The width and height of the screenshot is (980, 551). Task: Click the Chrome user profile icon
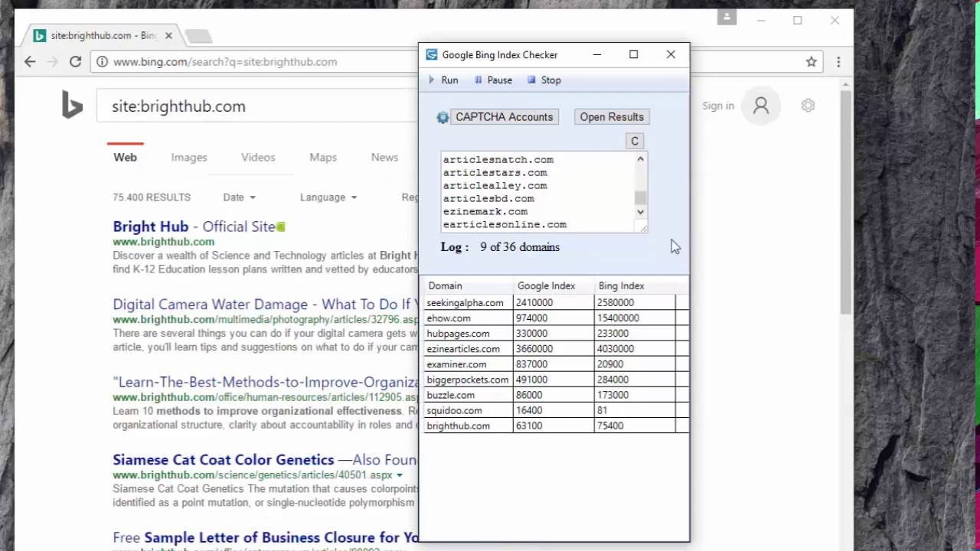727,17
